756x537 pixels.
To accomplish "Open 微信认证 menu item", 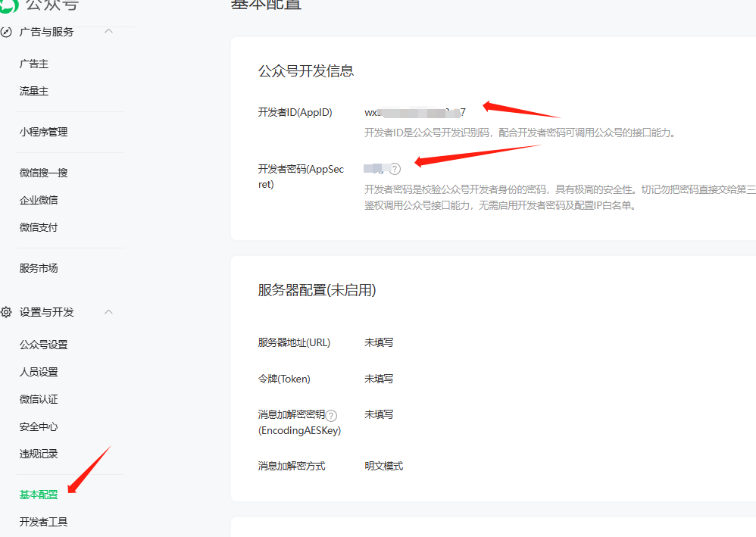I will click(x=39, y=399).
